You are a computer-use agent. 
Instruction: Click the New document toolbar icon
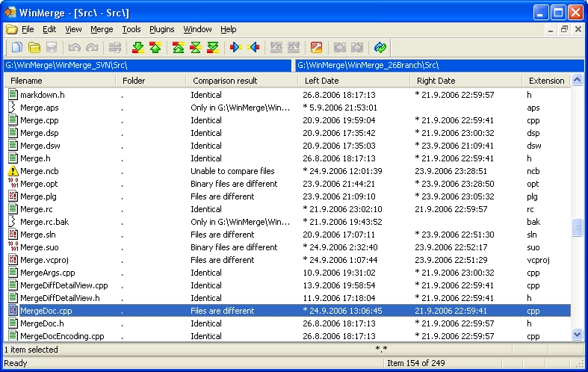(16, 48)
